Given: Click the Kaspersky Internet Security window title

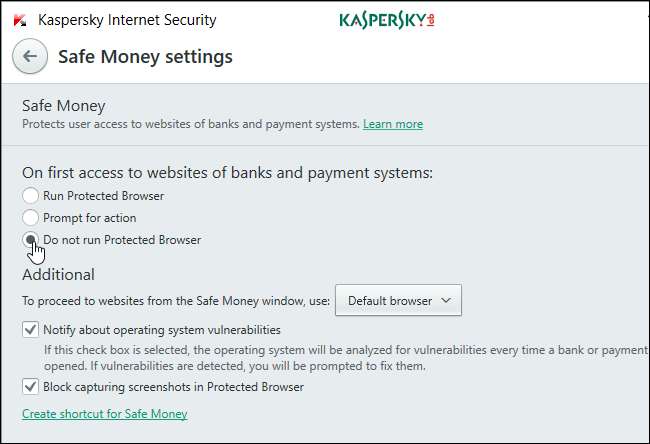Looking at the screenshot, I should coord(127,20).
